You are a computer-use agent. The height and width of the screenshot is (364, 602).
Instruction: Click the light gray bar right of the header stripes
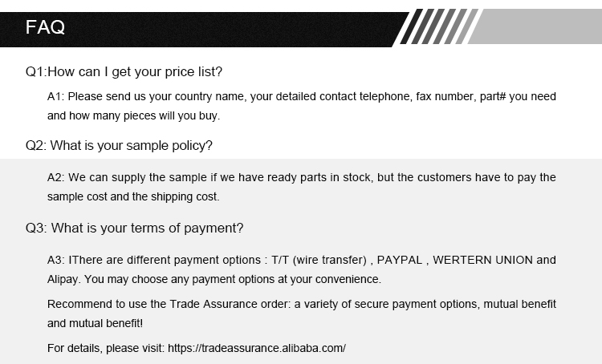click(x=538, y=28)
